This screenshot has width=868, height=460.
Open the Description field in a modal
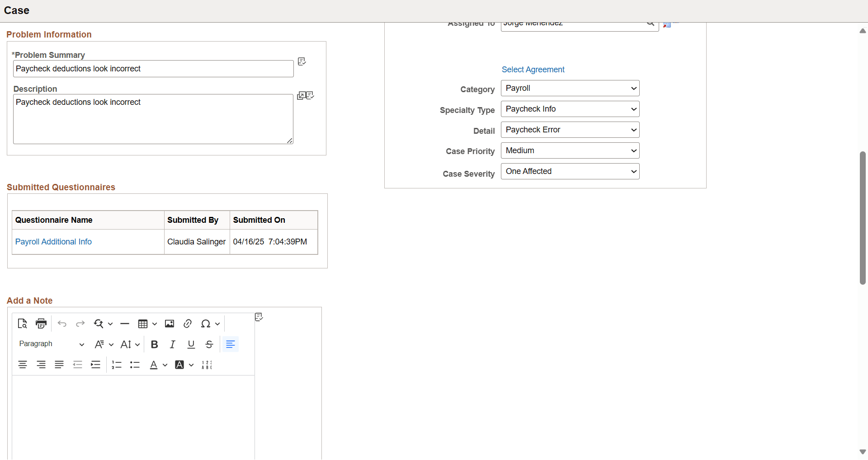click(301, 95)
